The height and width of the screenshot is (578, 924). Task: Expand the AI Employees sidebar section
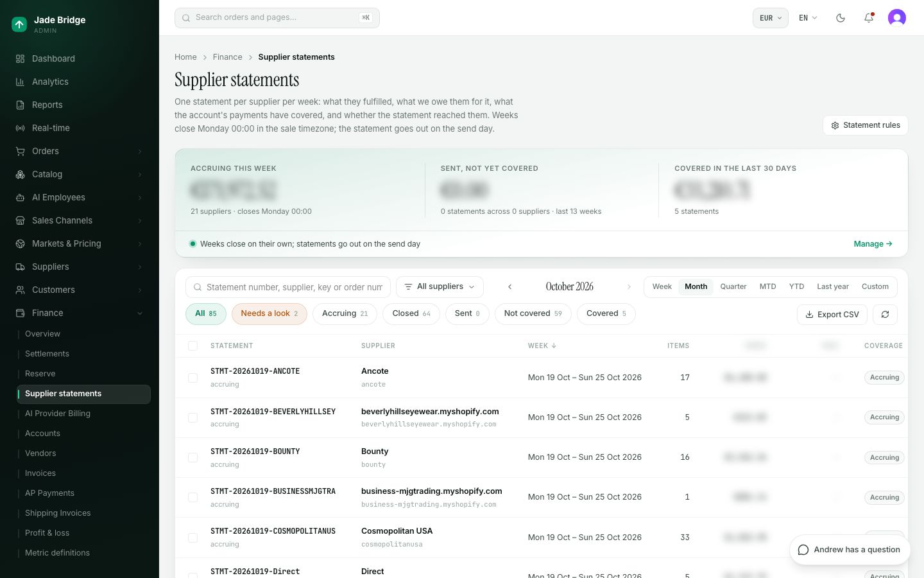tap(80, 197)
